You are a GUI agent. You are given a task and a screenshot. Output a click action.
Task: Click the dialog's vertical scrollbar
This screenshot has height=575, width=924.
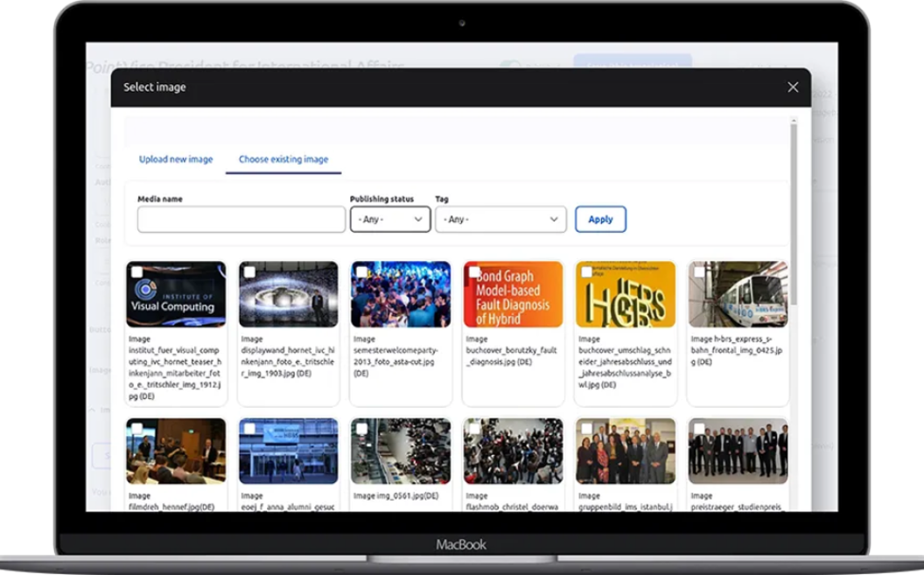pyautogui.click(x=794, y=263)
